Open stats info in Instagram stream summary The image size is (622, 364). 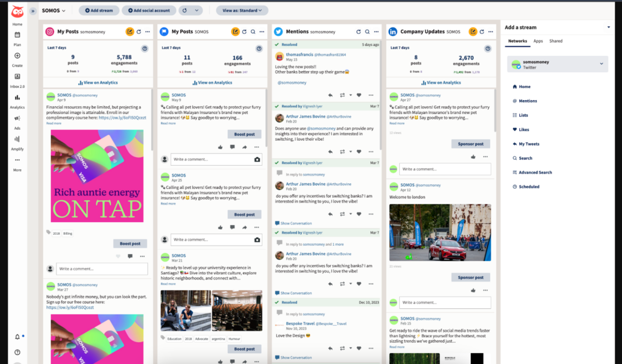(145, 49)
